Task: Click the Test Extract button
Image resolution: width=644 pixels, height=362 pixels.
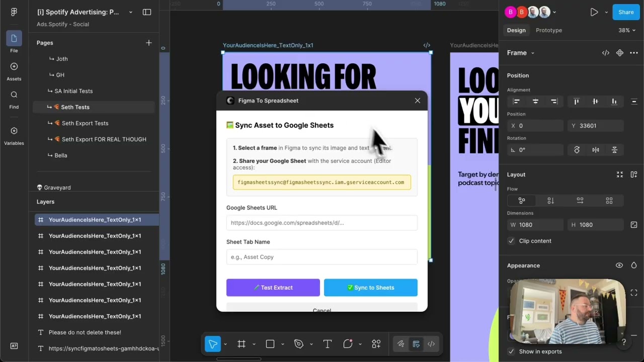Action: coord(273,288)
